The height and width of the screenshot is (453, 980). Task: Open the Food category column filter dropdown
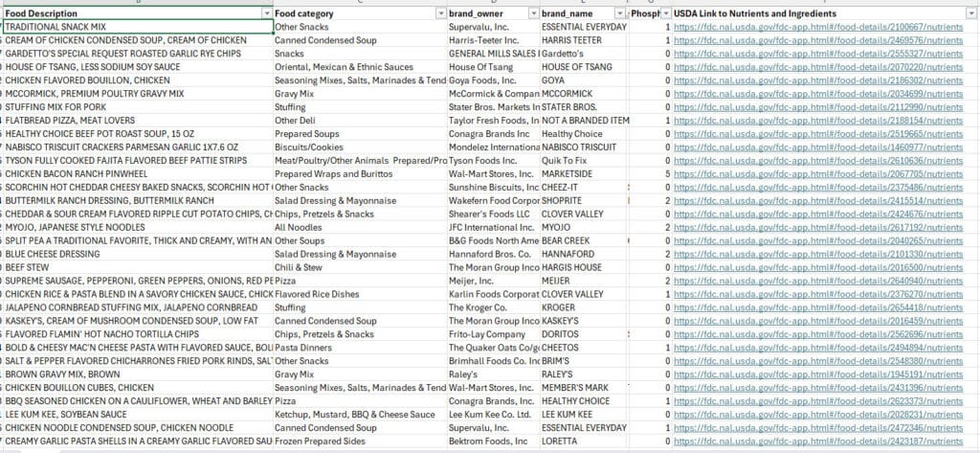440,13
